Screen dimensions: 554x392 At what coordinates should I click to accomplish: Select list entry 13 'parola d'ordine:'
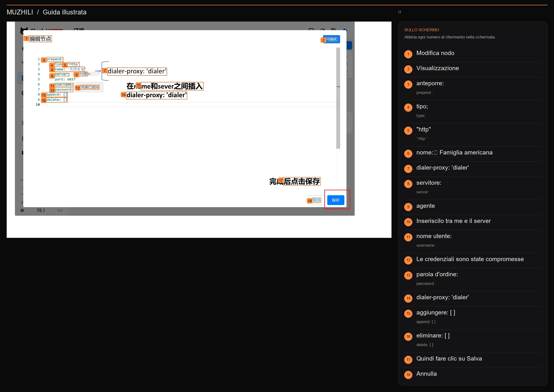click(472, 280)
